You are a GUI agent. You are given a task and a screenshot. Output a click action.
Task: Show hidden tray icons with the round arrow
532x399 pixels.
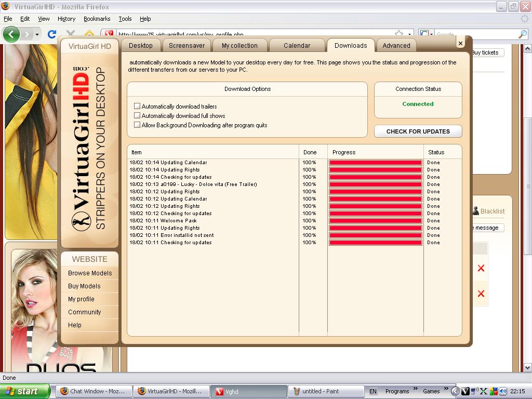point(456,391)
